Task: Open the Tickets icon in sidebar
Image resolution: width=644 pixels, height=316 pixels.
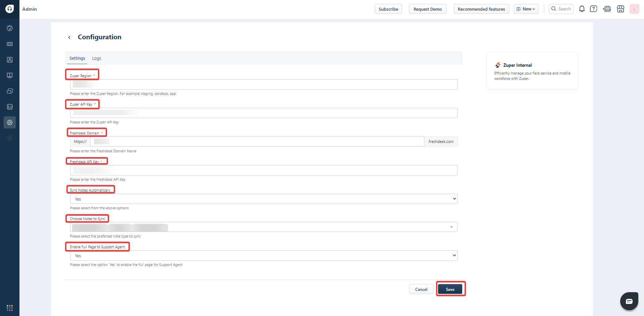Action: coord(10,44)
